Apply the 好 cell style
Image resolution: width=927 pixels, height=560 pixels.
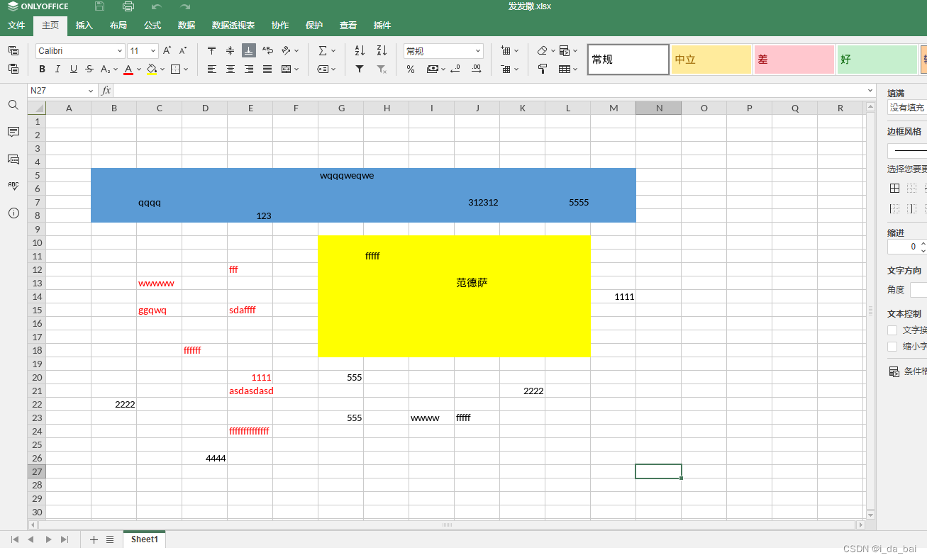pos(877,60)
